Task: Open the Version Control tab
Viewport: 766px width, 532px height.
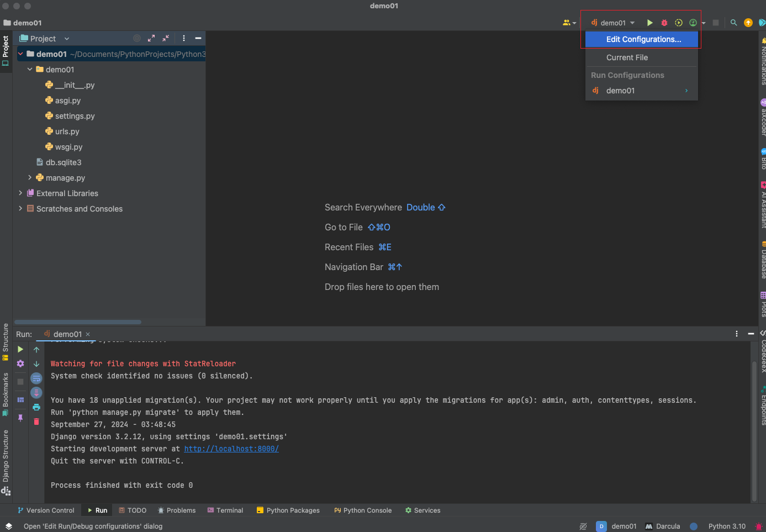Action: [46, 510]
